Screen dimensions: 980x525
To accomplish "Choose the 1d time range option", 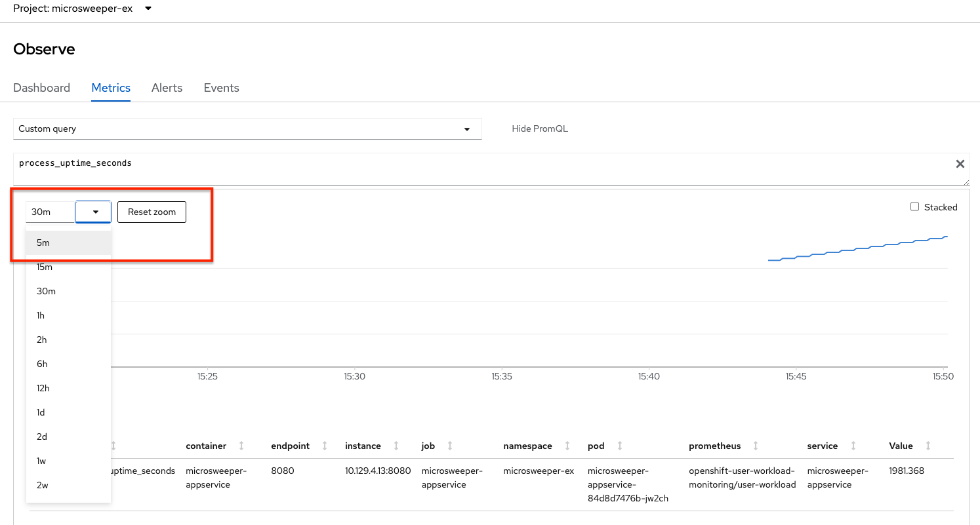I will coord(40,412).
